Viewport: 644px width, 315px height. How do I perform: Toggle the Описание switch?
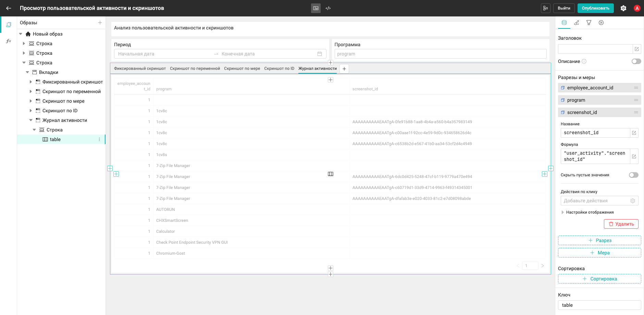(636, 61)
